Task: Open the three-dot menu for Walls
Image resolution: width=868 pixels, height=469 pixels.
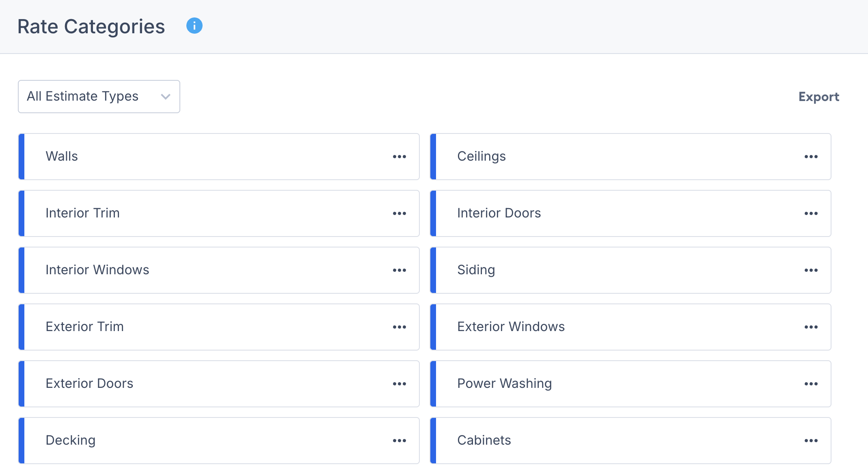Action: (x=399, y=157)
